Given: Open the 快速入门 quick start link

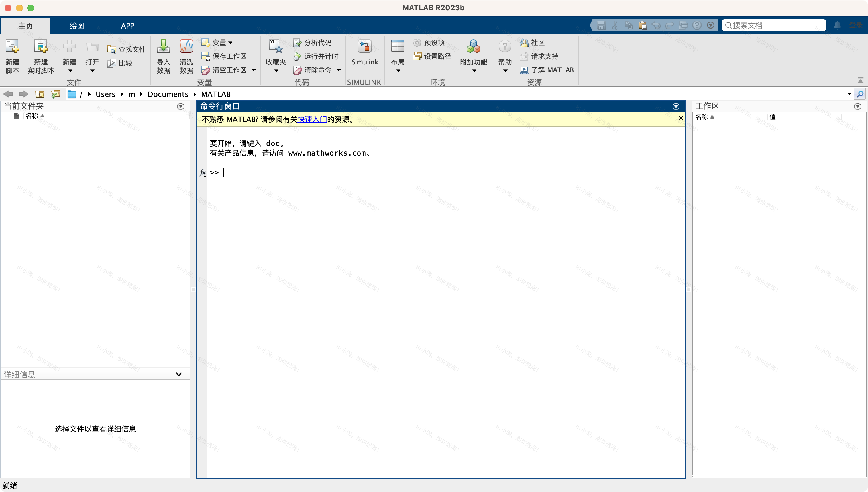Looking at the screenshot, I should (x=312, y=120).
